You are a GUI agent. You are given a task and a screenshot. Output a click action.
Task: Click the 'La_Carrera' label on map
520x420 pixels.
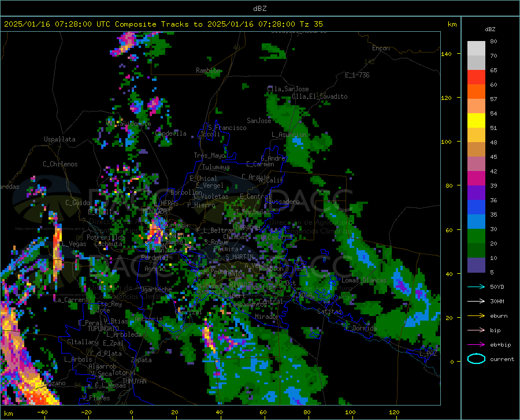(x=71, y=300)
